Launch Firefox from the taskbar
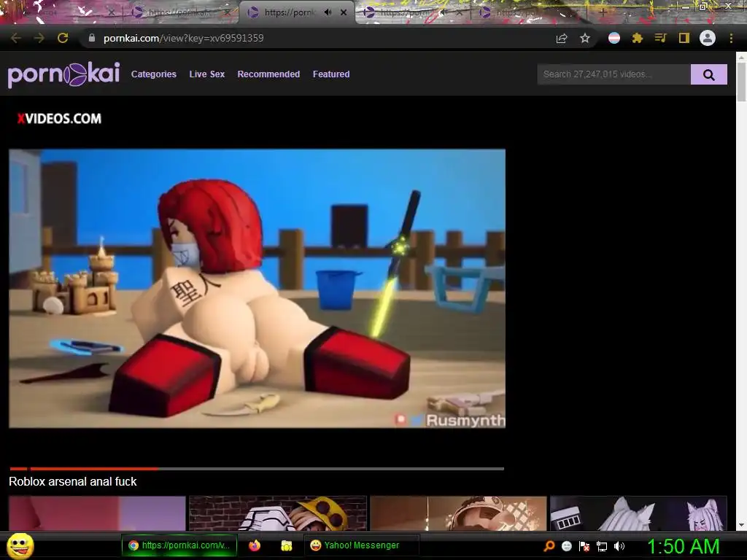This screenshot has height=560, width=747. click(255, 545)
